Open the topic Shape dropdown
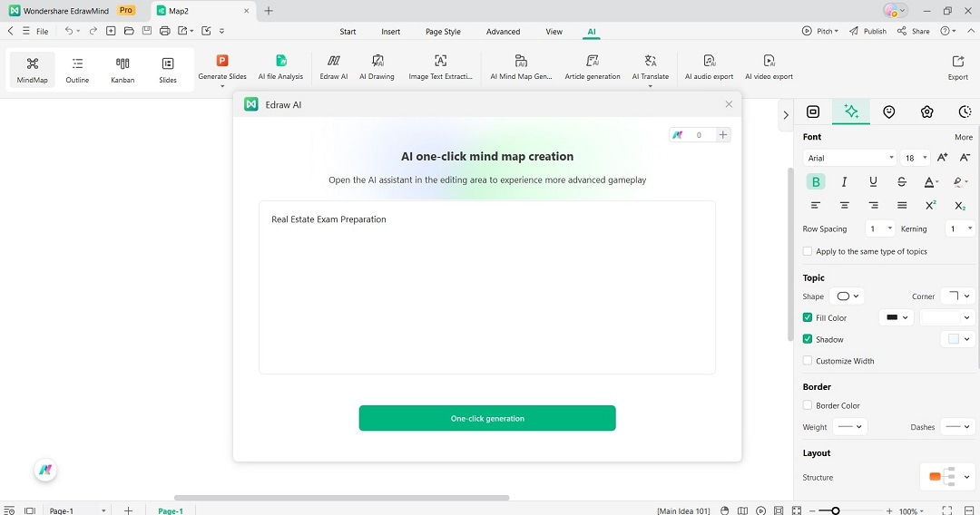 tap(848, 296)
